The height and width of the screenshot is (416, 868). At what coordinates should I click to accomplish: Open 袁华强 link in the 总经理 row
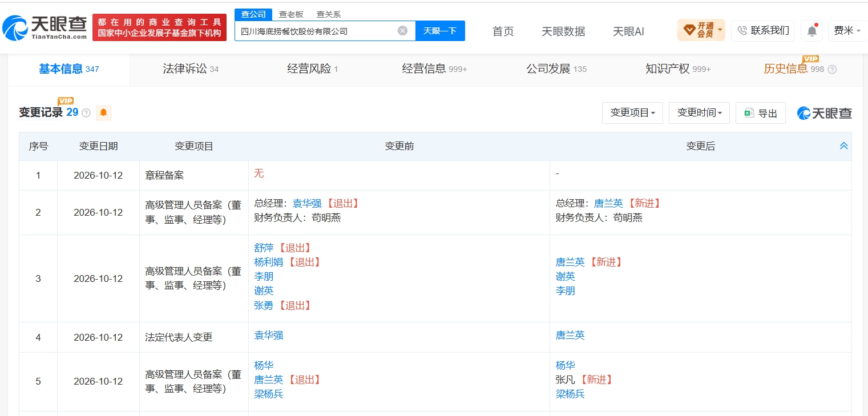307,204
